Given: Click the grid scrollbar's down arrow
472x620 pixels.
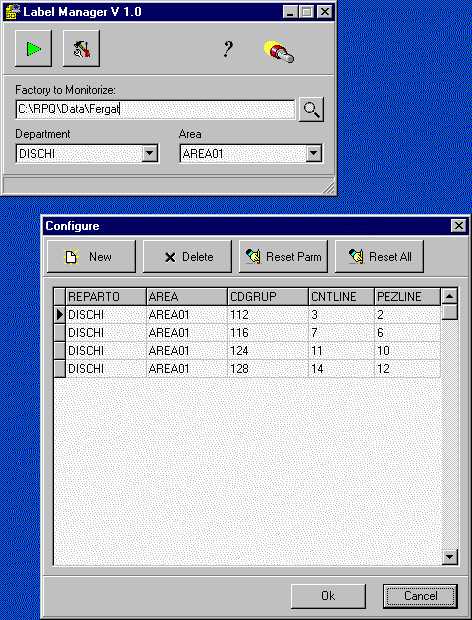Looking at the screenshot, I should click(449, 557).
